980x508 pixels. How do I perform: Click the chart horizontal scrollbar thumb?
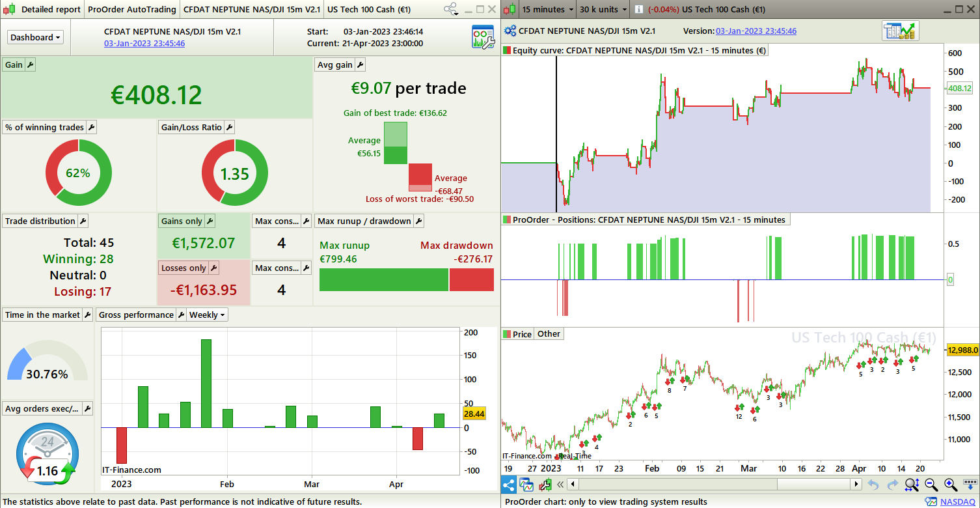(x=677, y=484)
